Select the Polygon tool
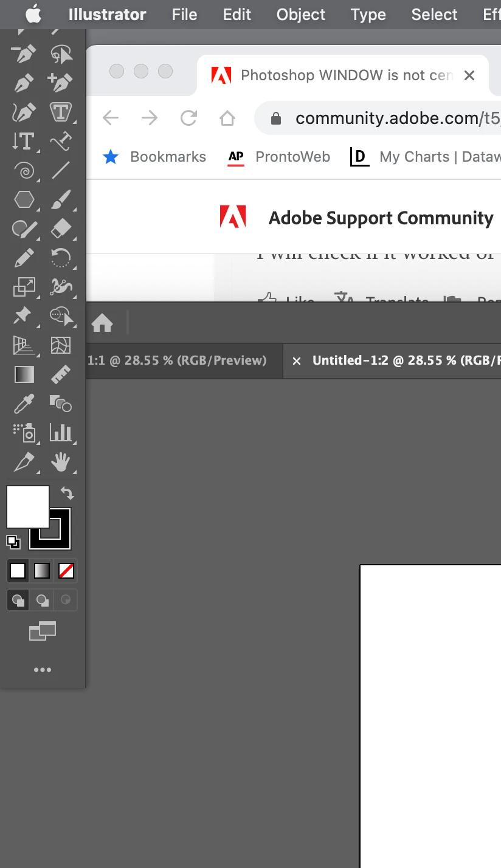 pos(24,199)
